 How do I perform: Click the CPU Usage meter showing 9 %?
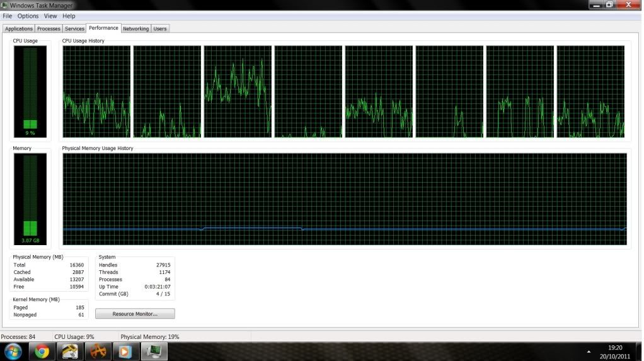click(30, 91)
